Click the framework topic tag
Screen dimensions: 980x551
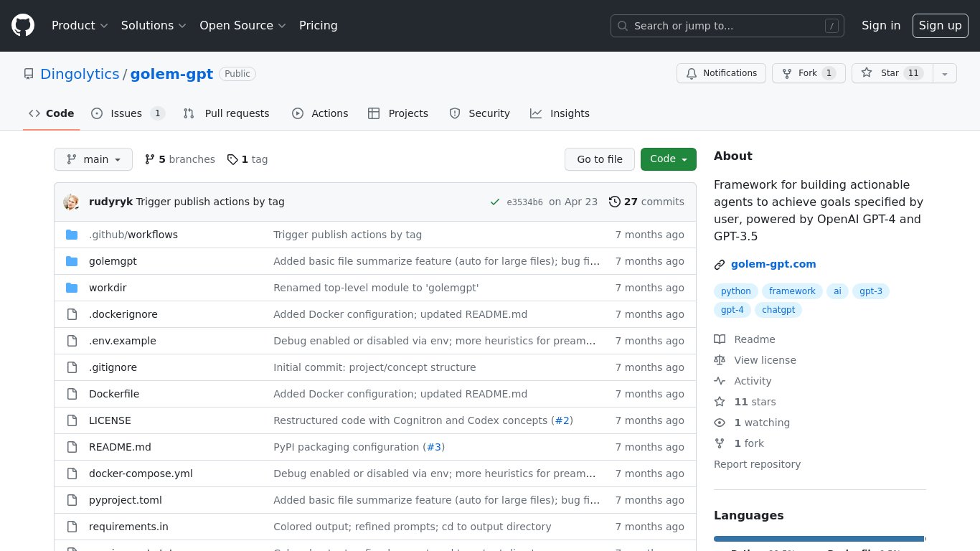pyautogui.click(x=793, y=291)
